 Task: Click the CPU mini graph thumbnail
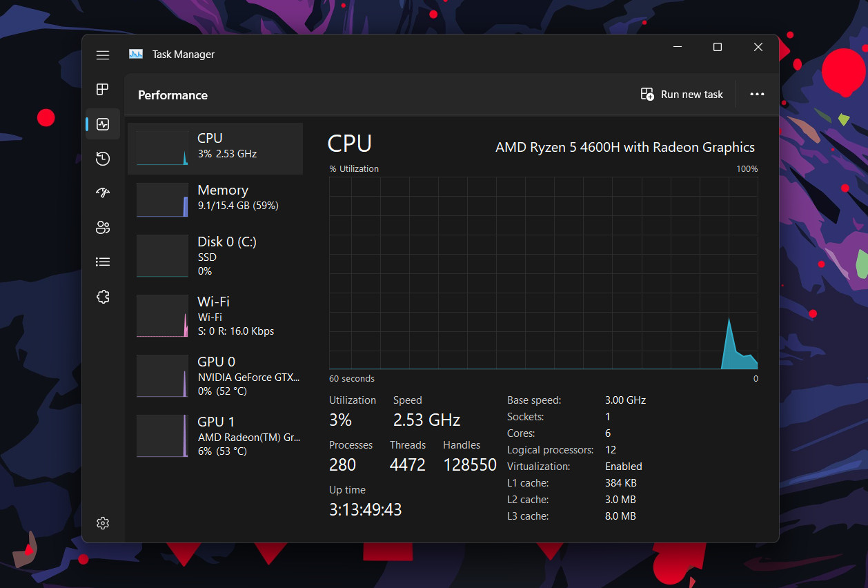[x=162, y=148]
